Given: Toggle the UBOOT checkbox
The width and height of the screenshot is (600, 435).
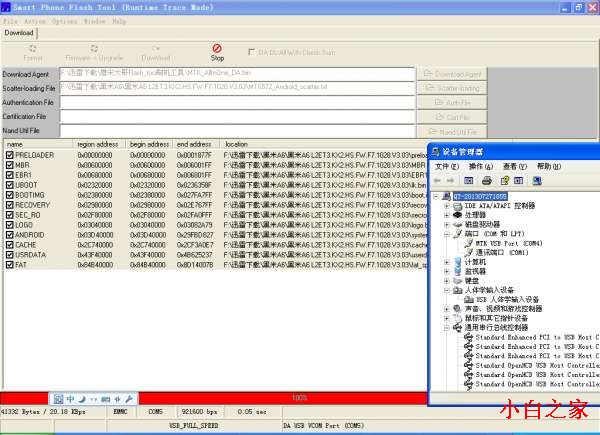Looking at the screenshot, I should tap(10, 185).
